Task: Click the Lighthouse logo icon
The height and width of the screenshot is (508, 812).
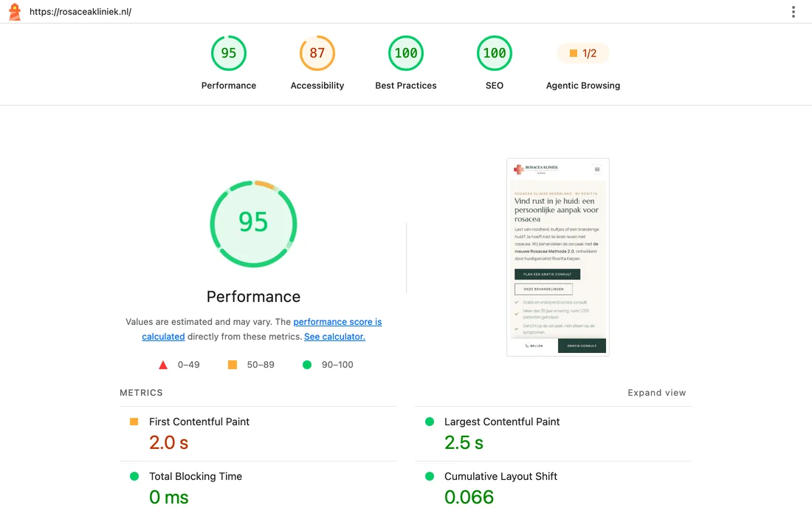Action: point(15,11)
